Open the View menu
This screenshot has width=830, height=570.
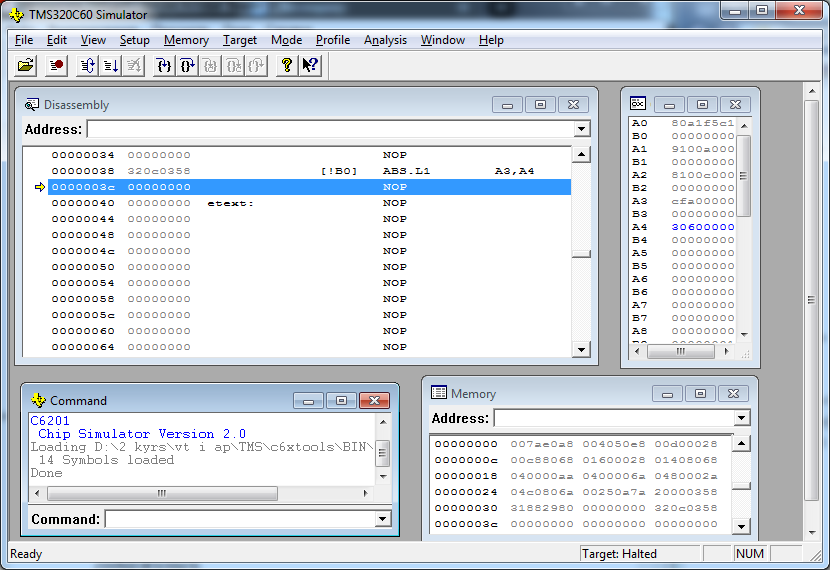[x=93, y=40]
